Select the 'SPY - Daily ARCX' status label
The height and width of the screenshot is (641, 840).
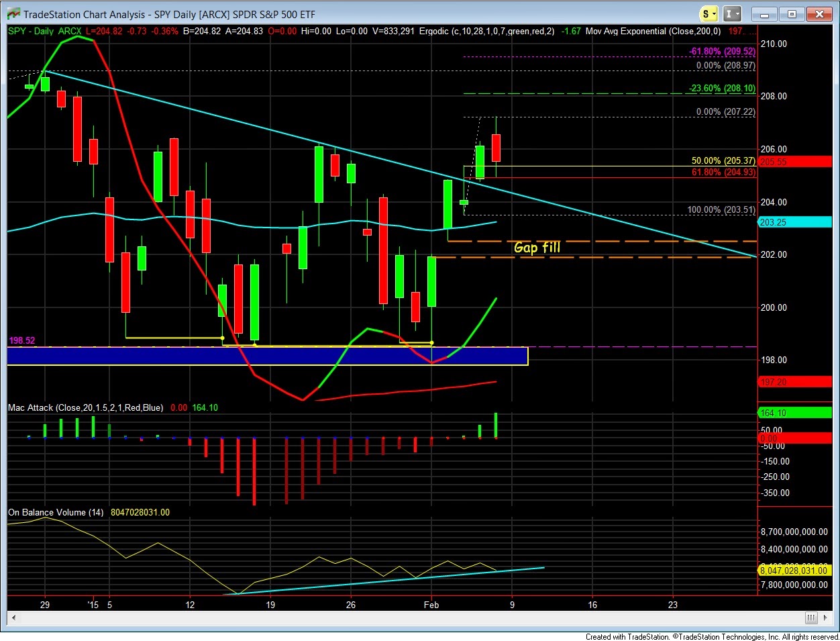click(x=45, y=32)
